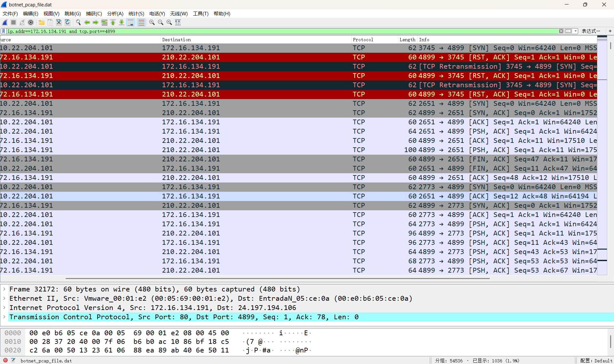
Task: Close the capture file
Action: click(59, 22)
